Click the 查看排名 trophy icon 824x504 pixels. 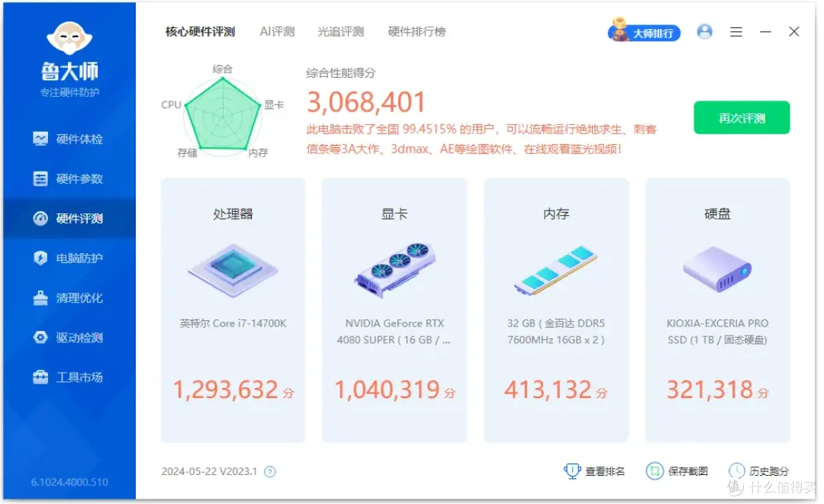coord(571,471)
